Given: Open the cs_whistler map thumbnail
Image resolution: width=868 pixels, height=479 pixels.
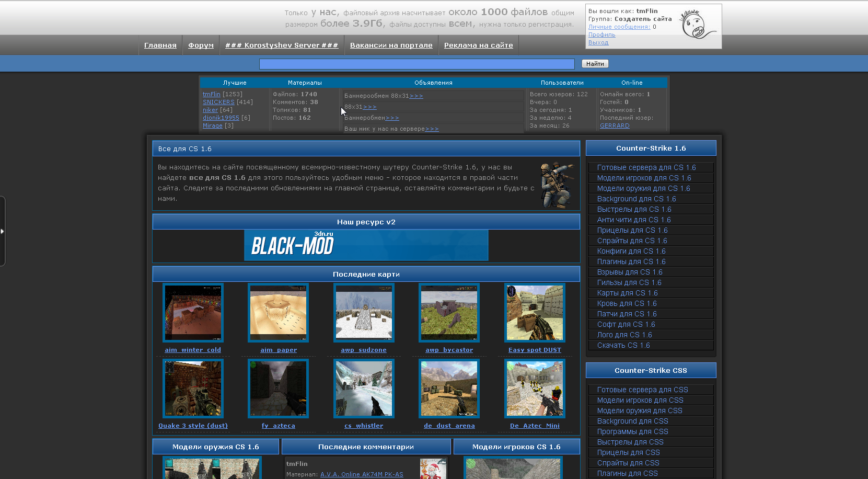Looking at the screenshot, I should tap(364, 388).
